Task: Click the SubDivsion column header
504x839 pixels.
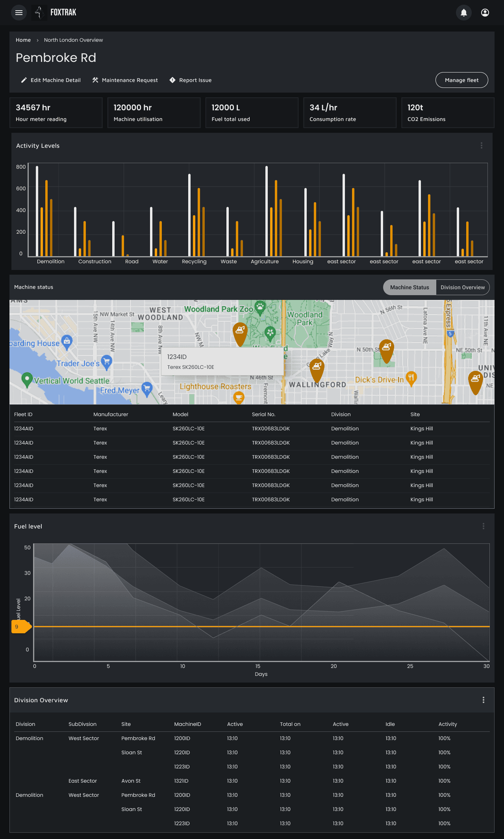Action: tap(82, 724)
